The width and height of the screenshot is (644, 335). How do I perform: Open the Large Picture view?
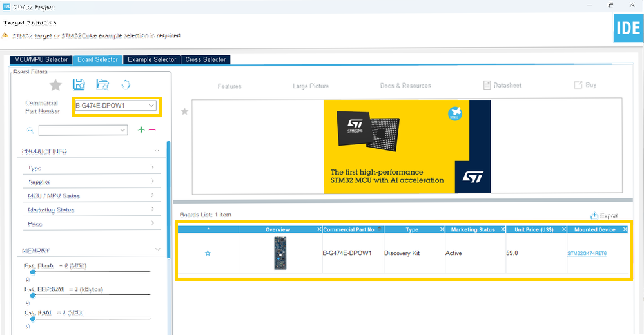tap(311, 86)
